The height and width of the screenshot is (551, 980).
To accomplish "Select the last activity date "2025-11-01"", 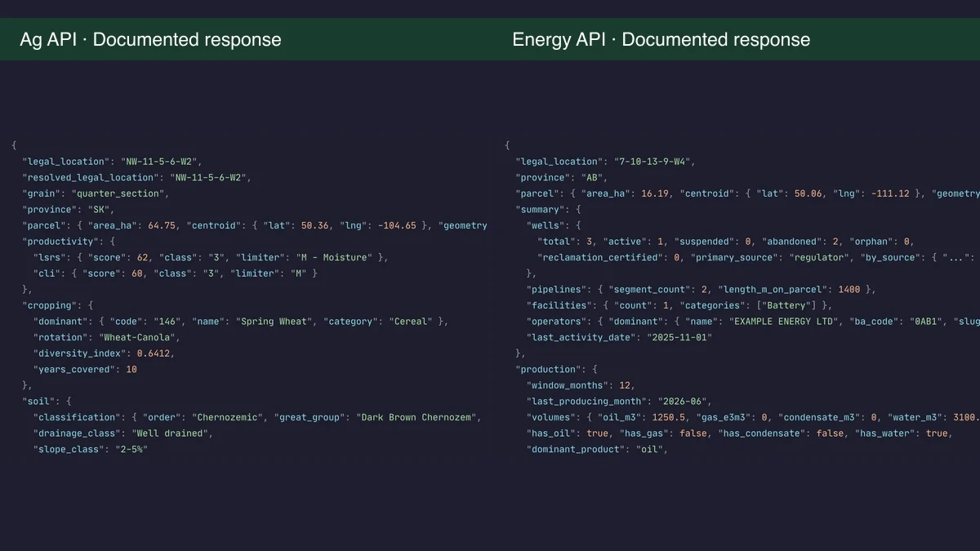I will pyautogui.click(x=679, y=337).
